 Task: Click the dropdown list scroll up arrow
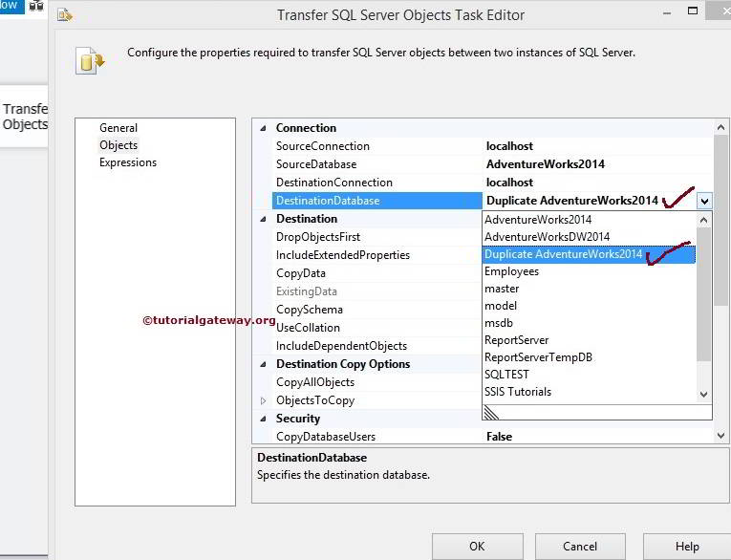pyautogui.click(x=704, y=220)
